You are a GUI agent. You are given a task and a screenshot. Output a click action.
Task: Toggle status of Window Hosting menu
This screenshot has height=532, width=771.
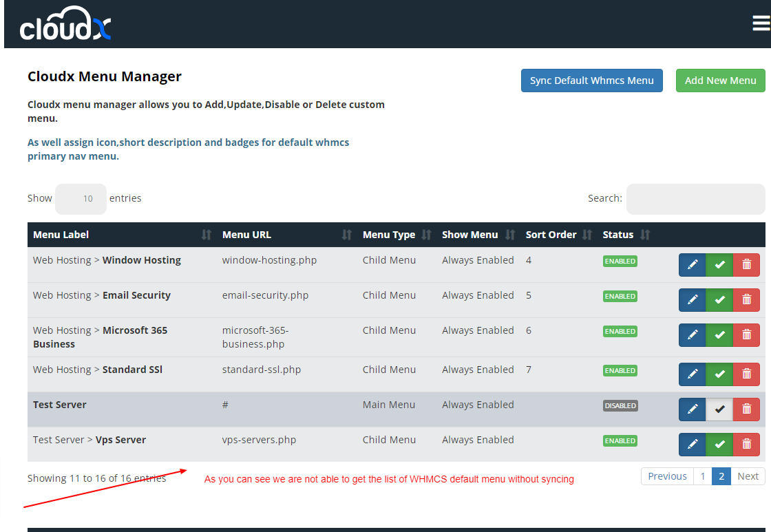coord(719,265)
